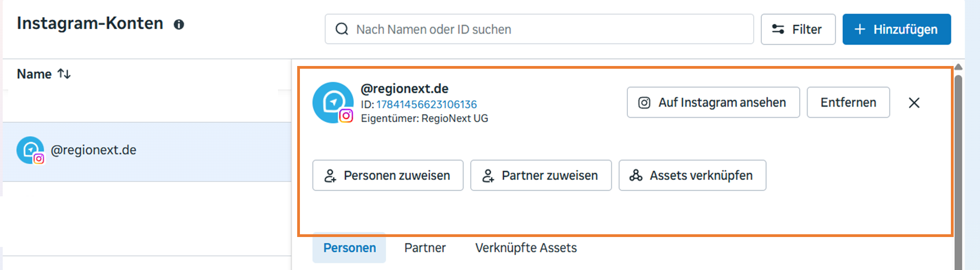The height and width of the screenshot is (270, 980).
Task: Select the Personen tab
Action: click(349, 248)
